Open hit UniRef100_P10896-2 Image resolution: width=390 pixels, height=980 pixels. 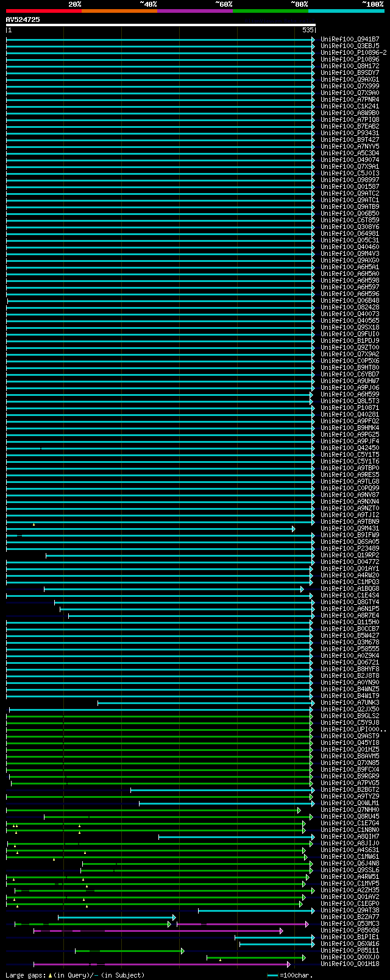click(353, 52)
